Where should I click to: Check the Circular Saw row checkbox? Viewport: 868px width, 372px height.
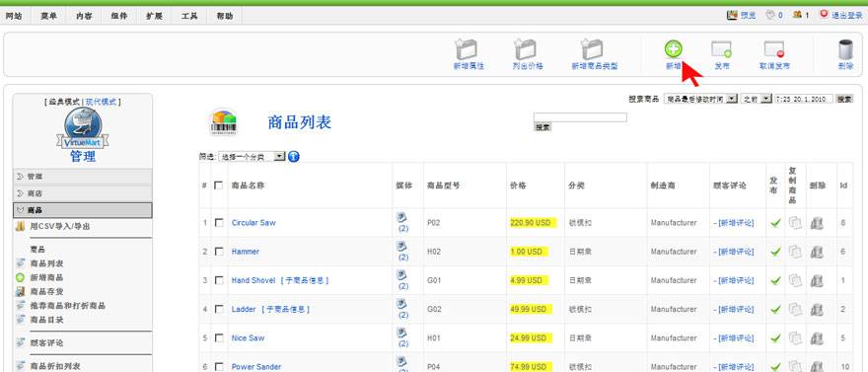pos(219,223)
